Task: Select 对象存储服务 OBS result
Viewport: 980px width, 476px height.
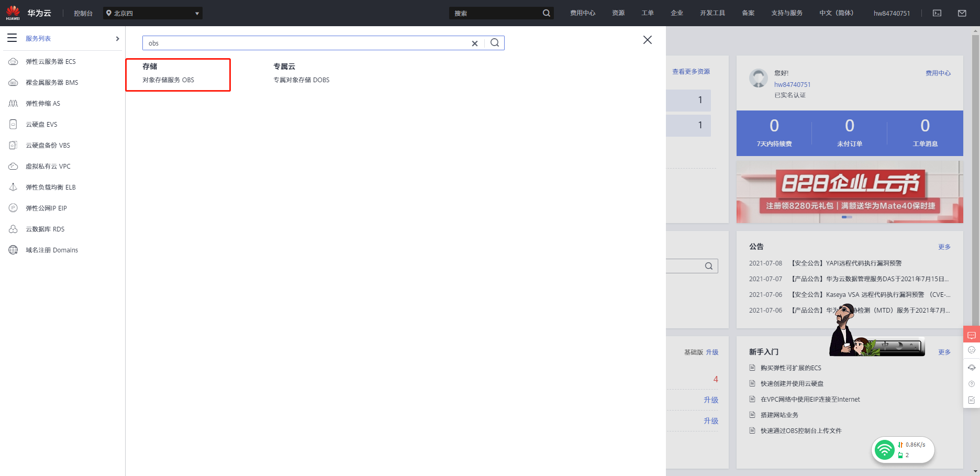Action: (x=168, y=80)
